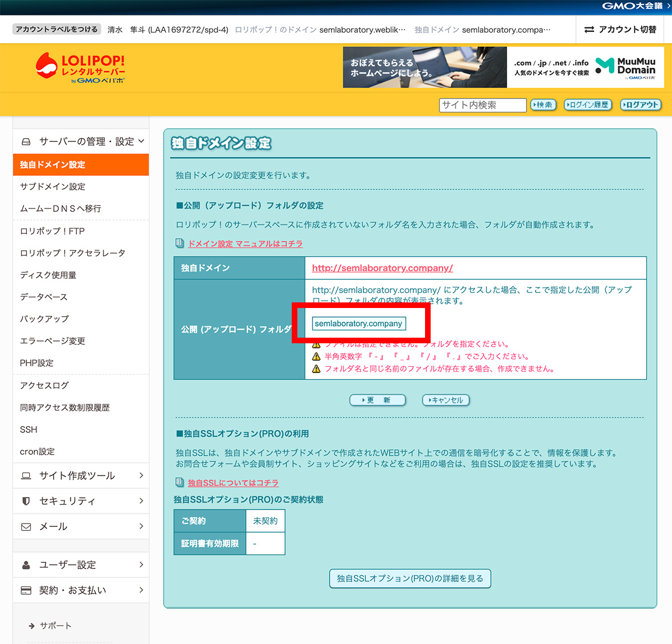The image size is (672, 644).
Task: Click the card icon beside 契約・お支払い
Action: tap(26, 590)
